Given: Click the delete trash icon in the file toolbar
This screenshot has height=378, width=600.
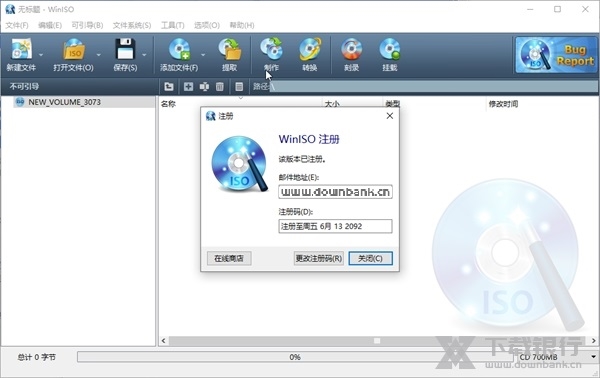Looking at the screenshot, I should tap(220, 87).
